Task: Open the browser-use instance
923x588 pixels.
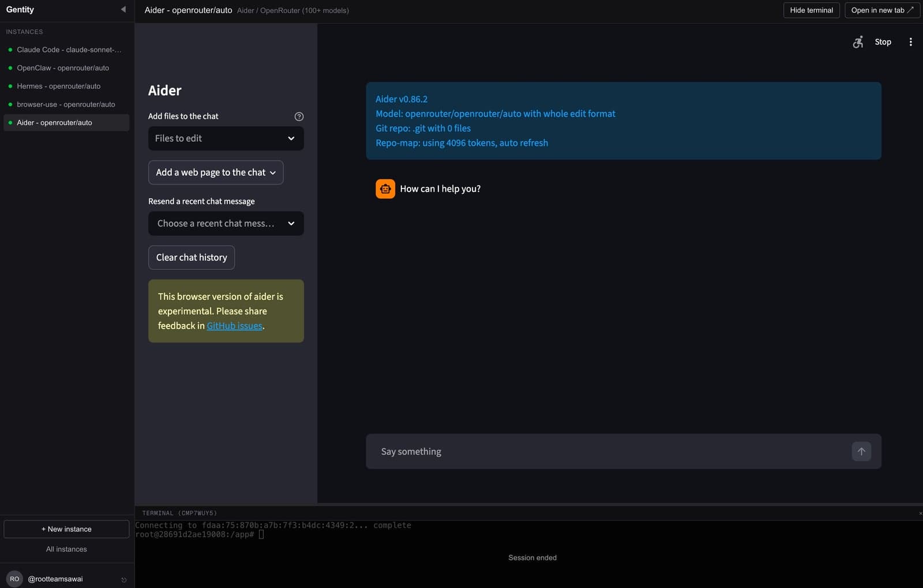Action: pos(66,104)
